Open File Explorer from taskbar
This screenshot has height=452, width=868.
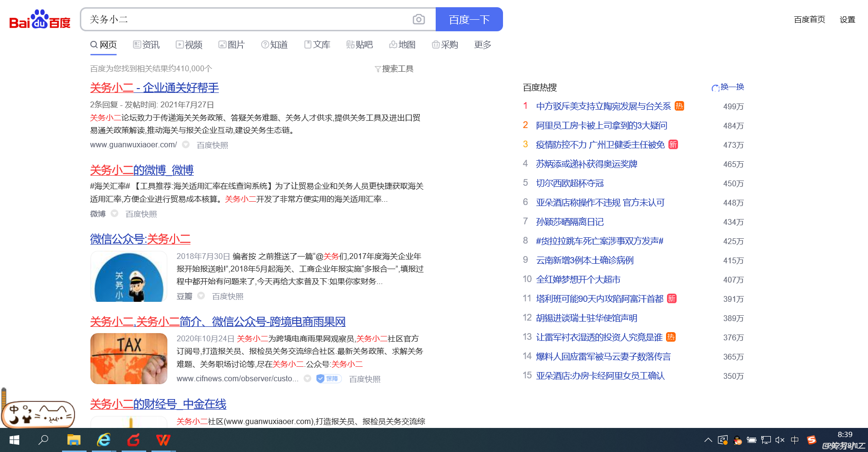pyautogui.click(x=74, y=440)
